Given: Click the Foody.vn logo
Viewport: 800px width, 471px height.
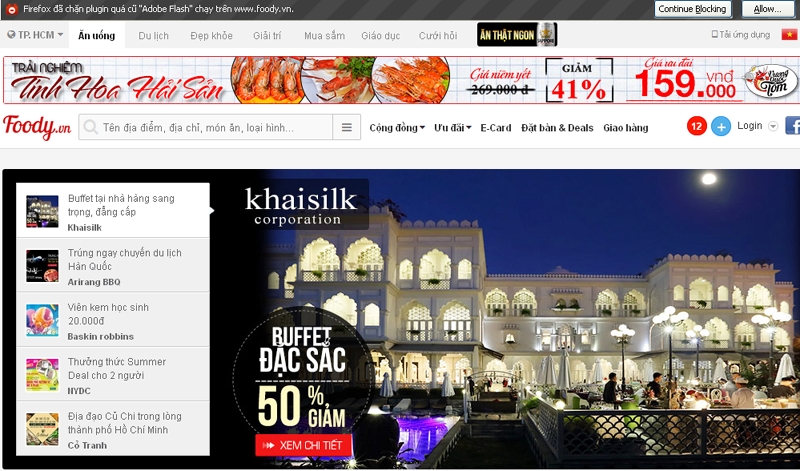Looking at the screenshot, I should click(37, 127).
